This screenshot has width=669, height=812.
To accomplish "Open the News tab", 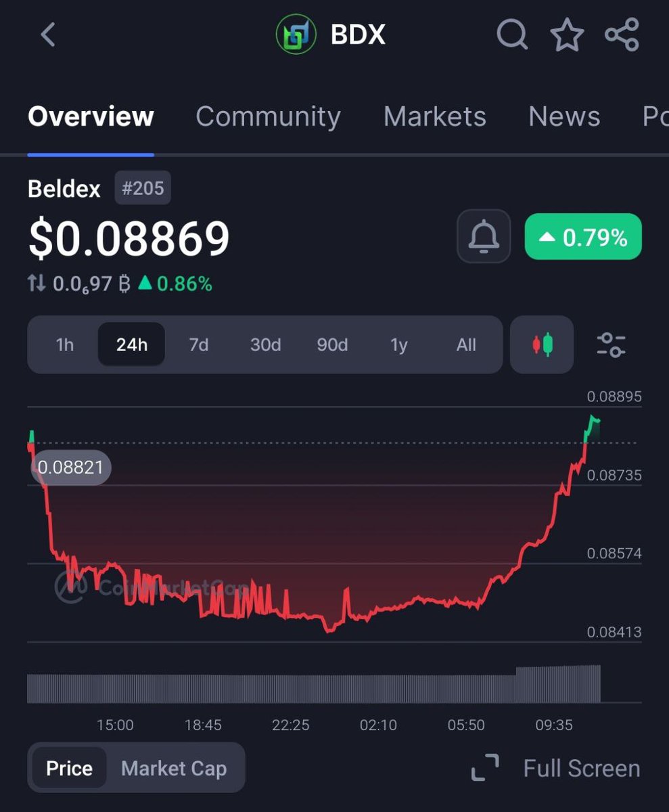I will click(564, 116).
